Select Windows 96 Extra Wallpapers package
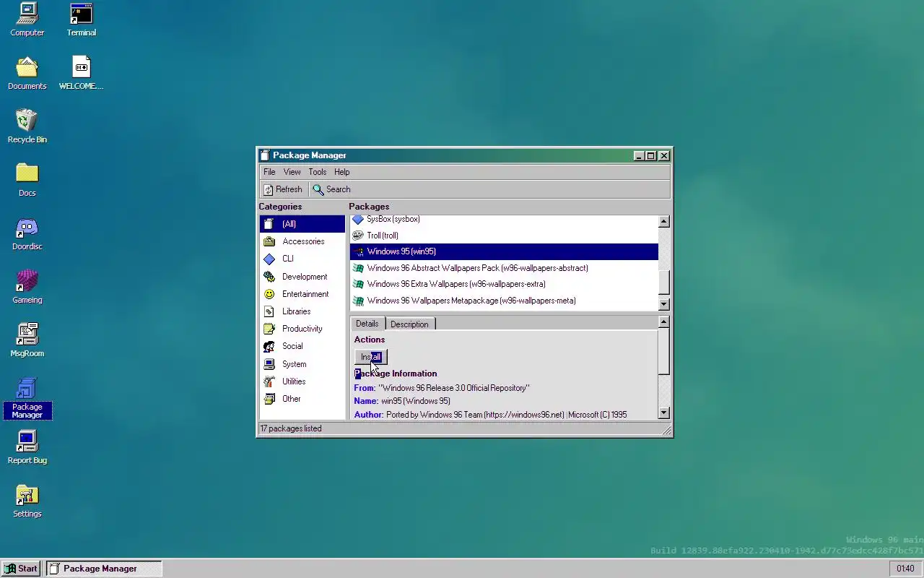This screenshot has width=924, height=578. tap(504, 284)
